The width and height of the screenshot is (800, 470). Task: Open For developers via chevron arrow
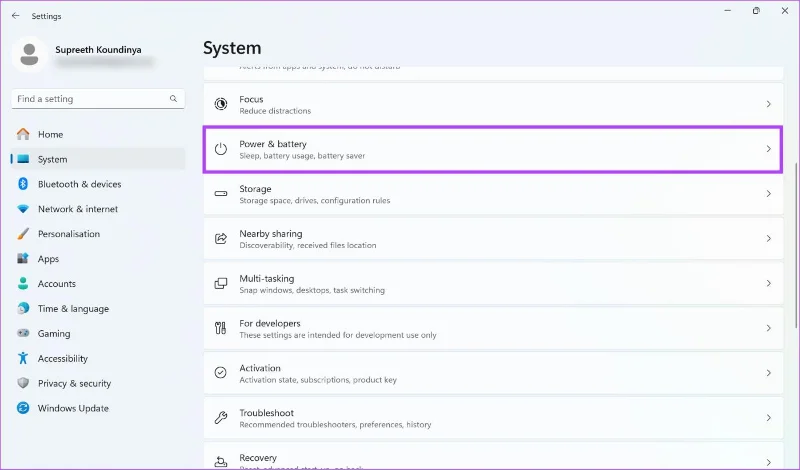[768, 328]
